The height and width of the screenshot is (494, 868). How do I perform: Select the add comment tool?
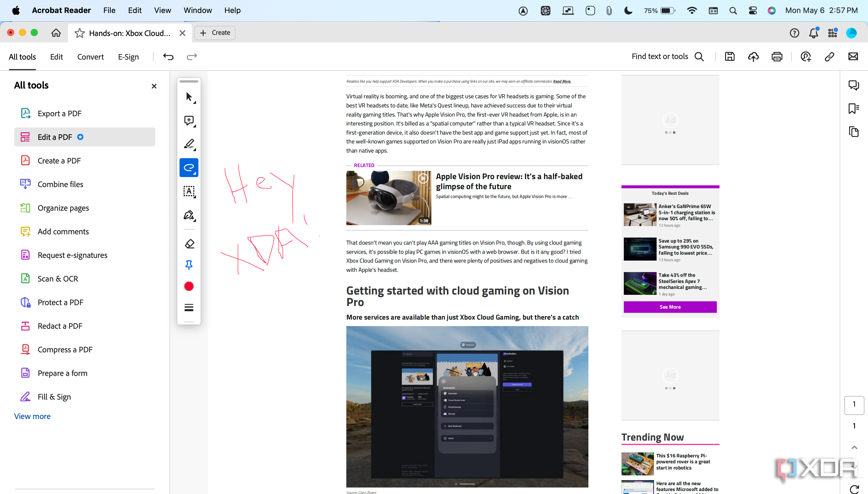(x=189, y=120)
